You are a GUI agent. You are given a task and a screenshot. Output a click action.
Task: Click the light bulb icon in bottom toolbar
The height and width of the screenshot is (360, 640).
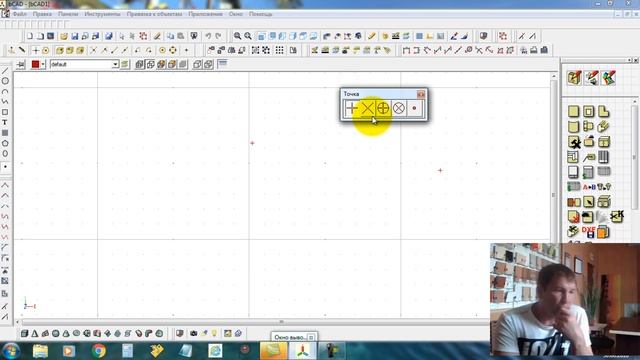214,333
